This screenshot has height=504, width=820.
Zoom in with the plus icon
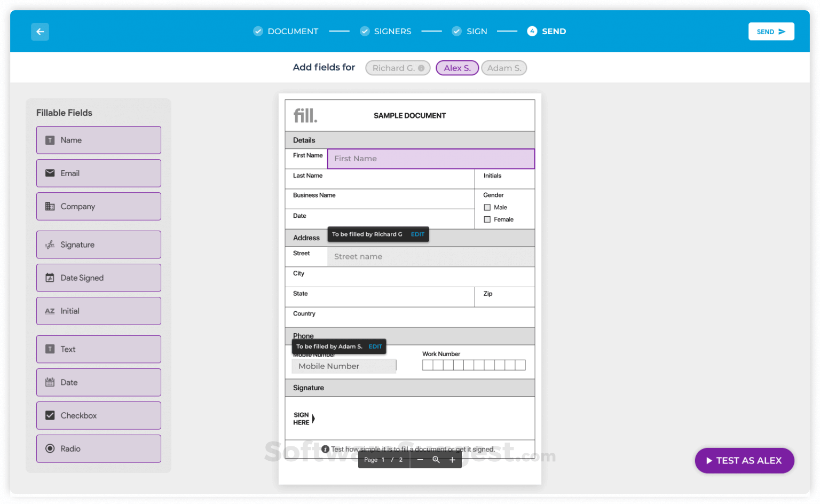(x=452, y=460)
